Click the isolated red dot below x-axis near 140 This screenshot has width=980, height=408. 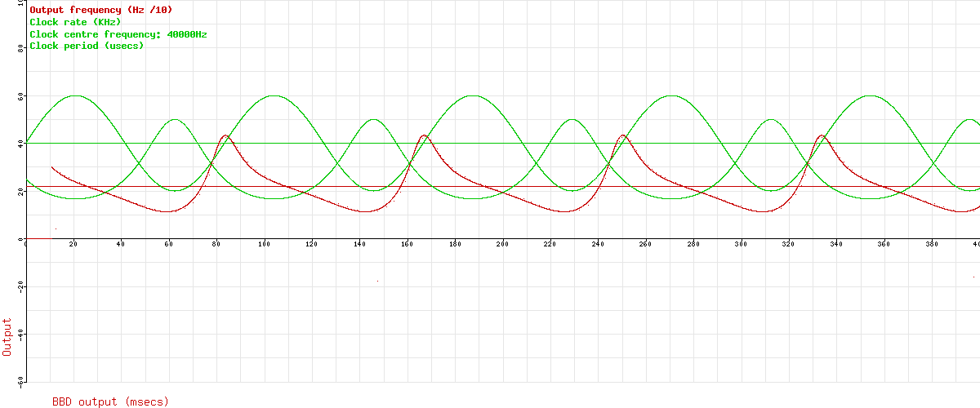pos(377,281)
